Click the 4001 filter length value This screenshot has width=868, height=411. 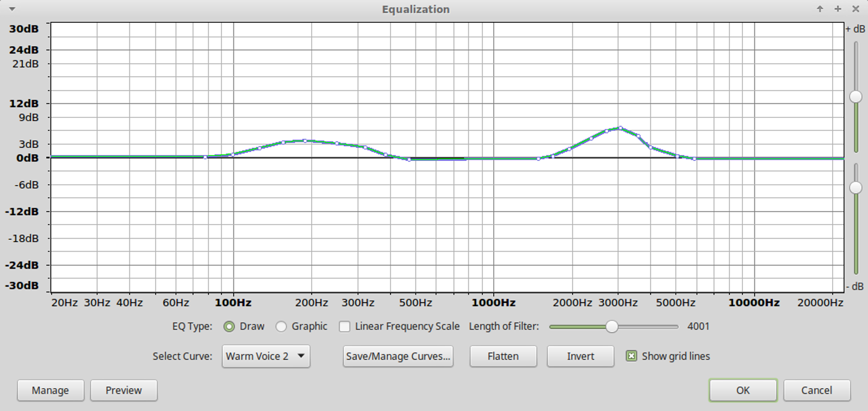698,327
